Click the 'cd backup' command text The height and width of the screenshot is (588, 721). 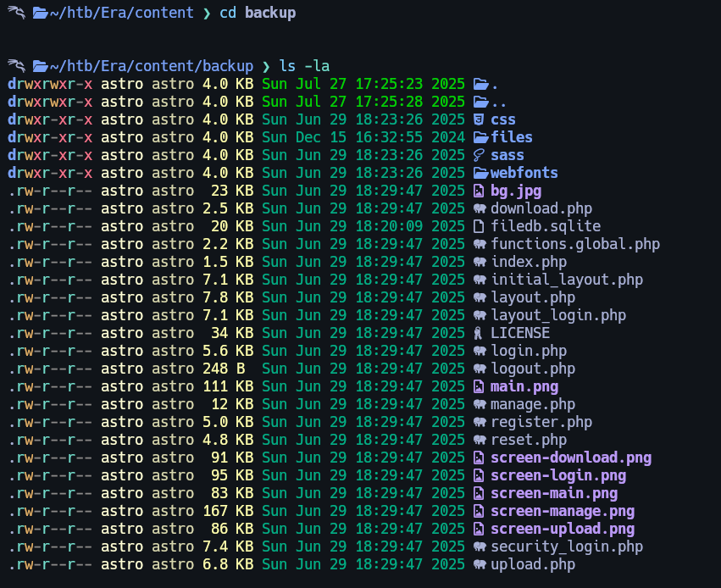pos(258,13)
